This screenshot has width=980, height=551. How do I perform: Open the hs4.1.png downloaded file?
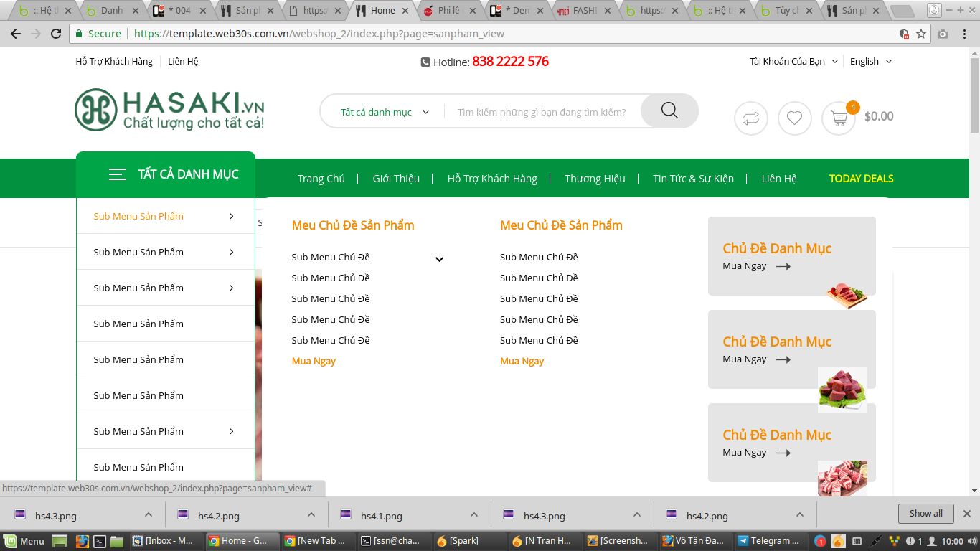coord(382,515)
